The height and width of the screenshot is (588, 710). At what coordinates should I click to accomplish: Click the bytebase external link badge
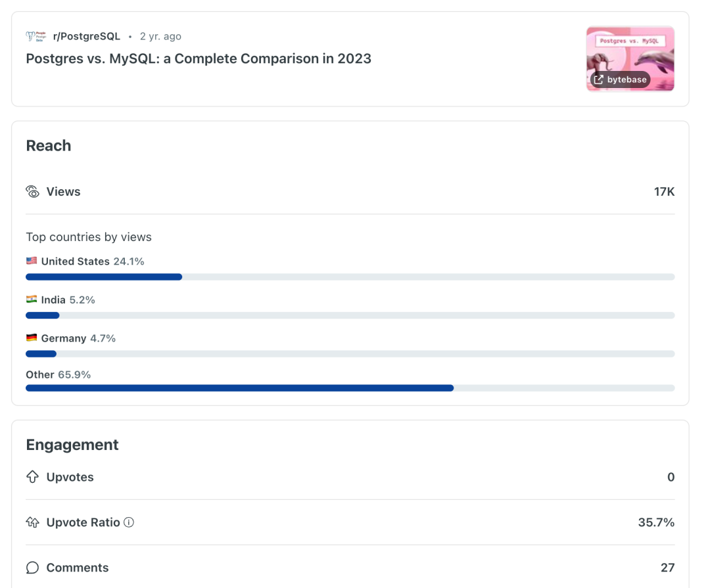pyautogui.click(x=621, y=79)
